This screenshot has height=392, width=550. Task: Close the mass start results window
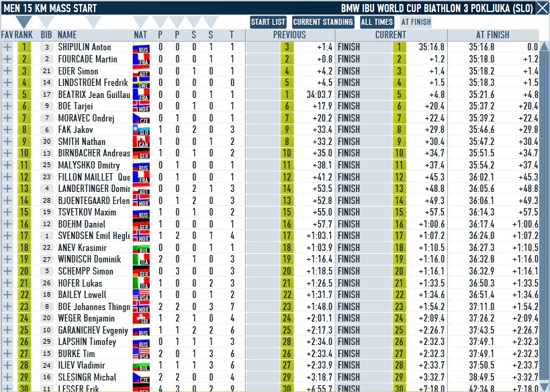point(543,8)
